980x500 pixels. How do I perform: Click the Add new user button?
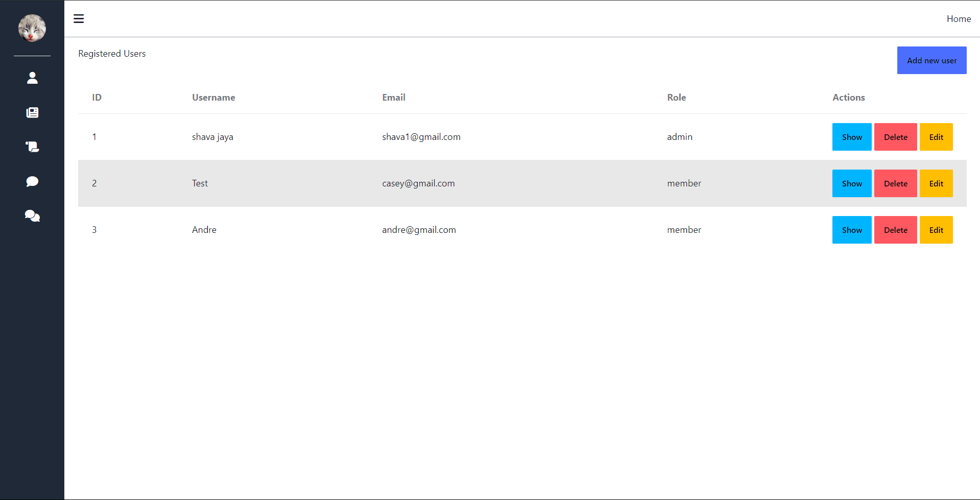click(x=931, y=60)
